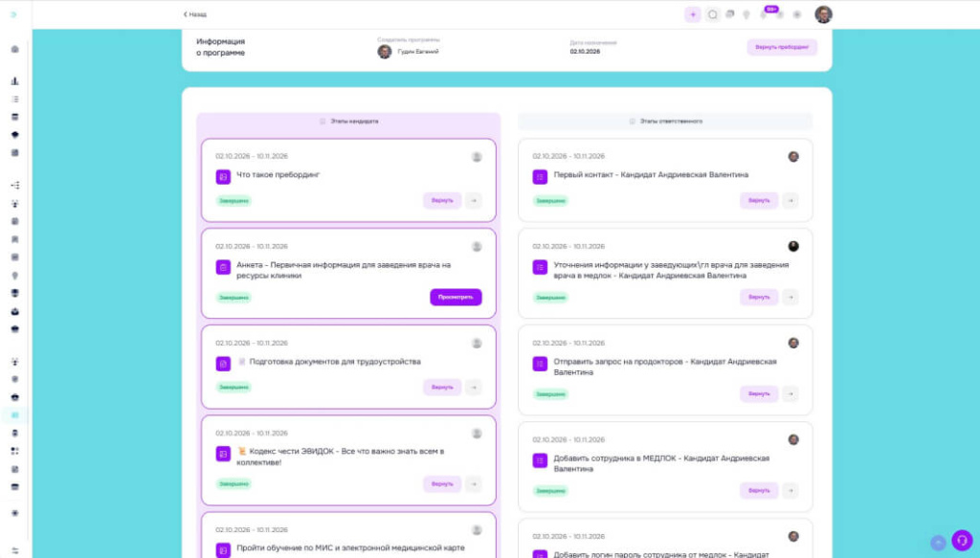Go to the home icon in the sidebar
The image size is (980, 558).
tap(15, 49)
